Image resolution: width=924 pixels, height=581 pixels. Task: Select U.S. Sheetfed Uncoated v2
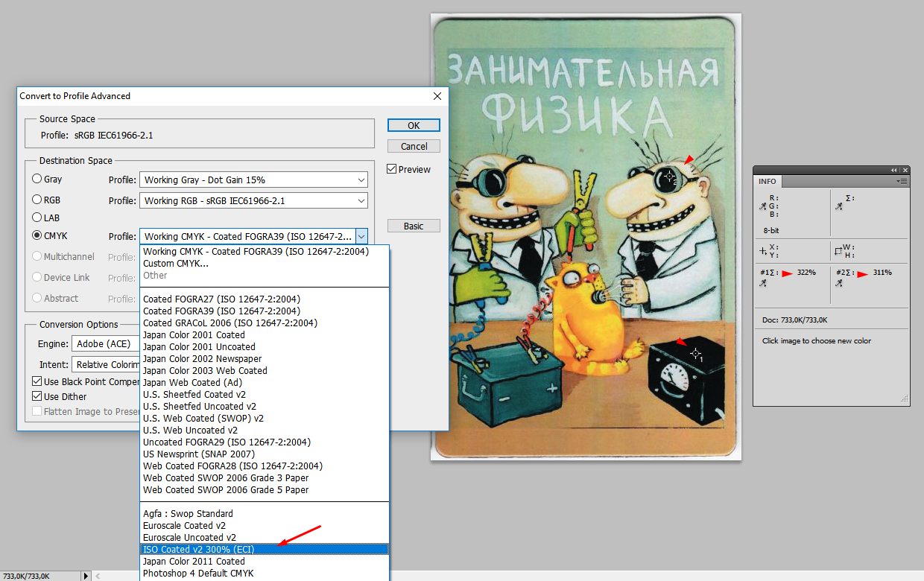pyautogui.click(x=265, y=406)
